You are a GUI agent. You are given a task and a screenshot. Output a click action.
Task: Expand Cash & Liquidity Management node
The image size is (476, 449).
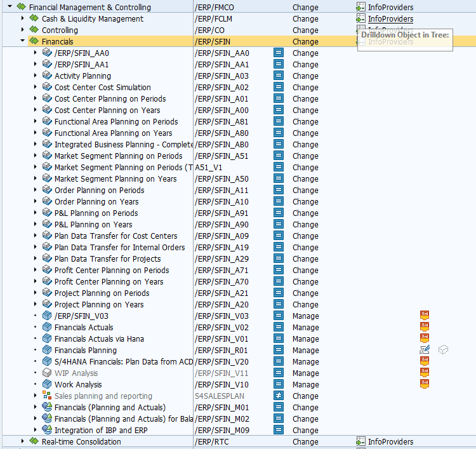click(x=22, y=18)
